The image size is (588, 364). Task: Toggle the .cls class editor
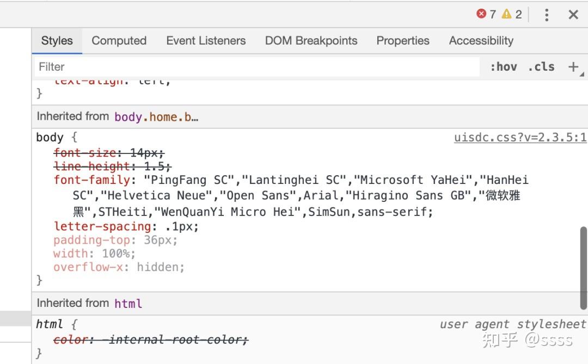(x=541, y=67)
